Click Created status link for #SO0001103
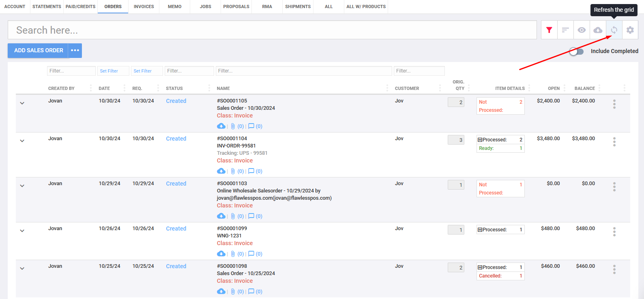Image resolution: width=644 pixels, height=299 pixels. [176, 184]
